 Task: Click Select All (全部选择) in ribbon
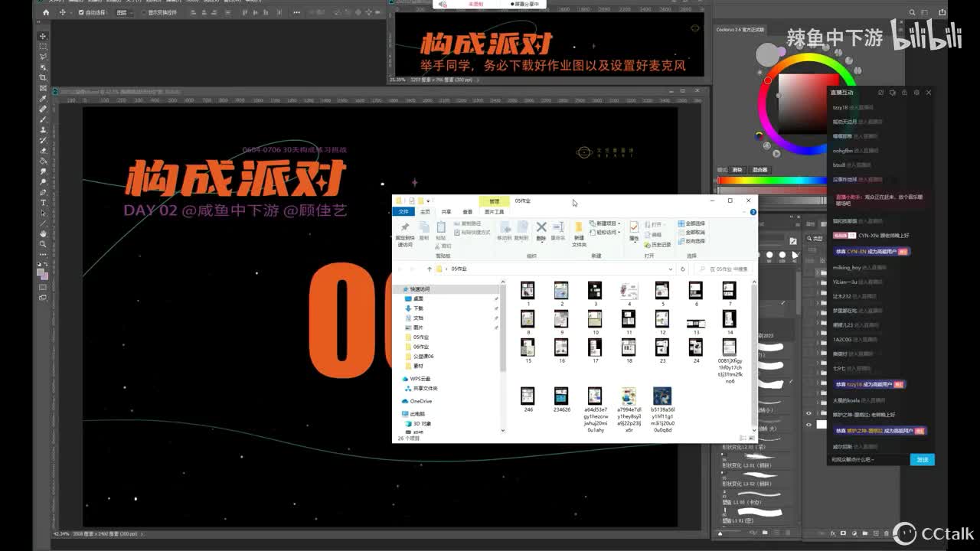point(691,223)
